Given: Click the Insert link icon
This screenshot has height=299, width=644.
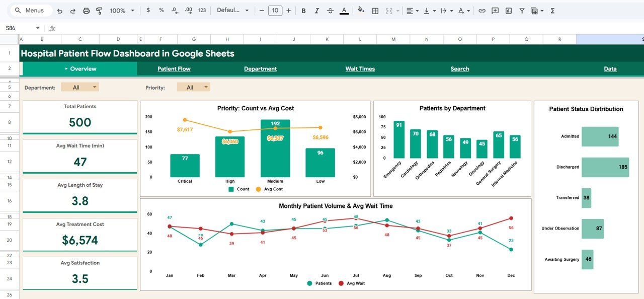Looking at the screenshot, I should point(481,10).
